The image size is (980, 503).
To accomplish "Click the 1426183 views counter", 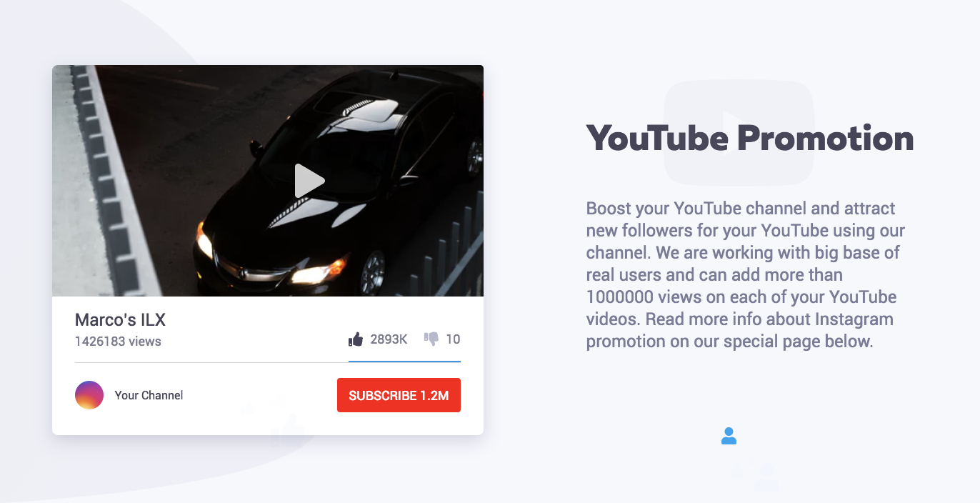I will coord(118,342).
